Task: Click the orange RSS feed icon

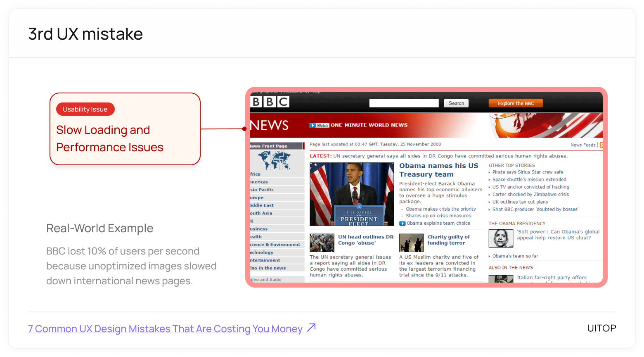Action: pos(601,145)
